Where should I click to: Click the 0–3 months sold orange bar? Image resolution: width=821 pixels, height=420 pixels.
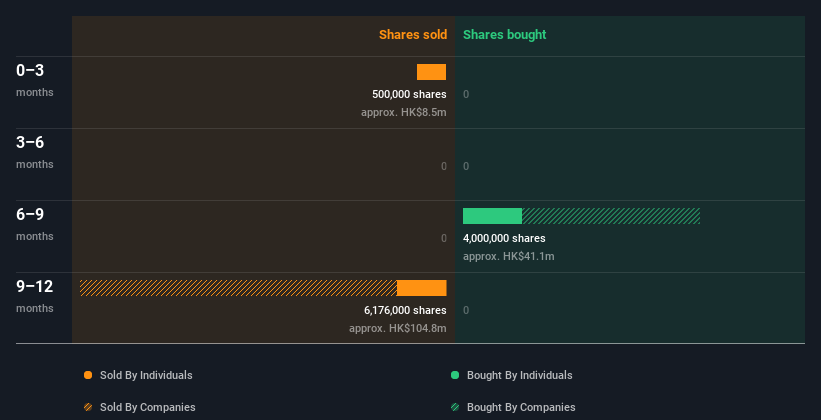click(431, 72)
